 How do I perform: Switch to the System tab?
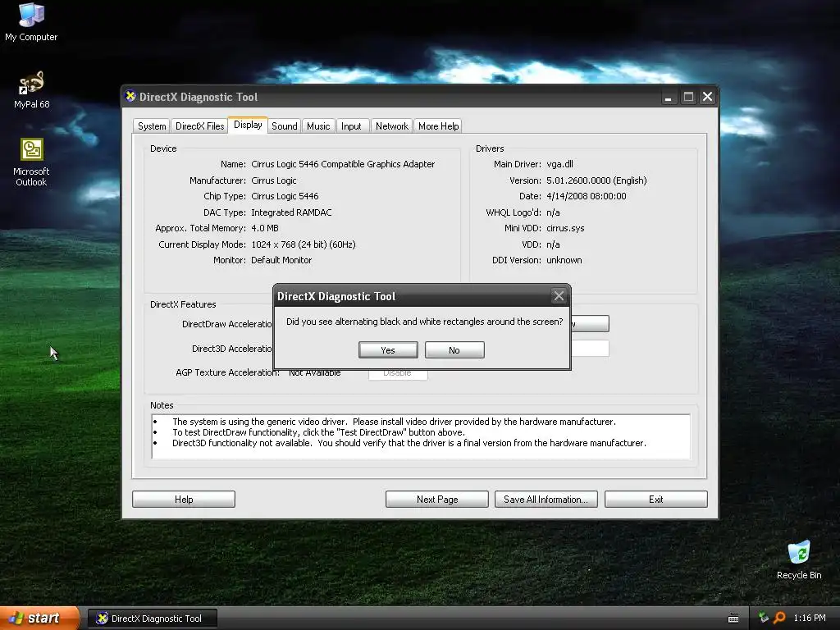coord(152,126)
